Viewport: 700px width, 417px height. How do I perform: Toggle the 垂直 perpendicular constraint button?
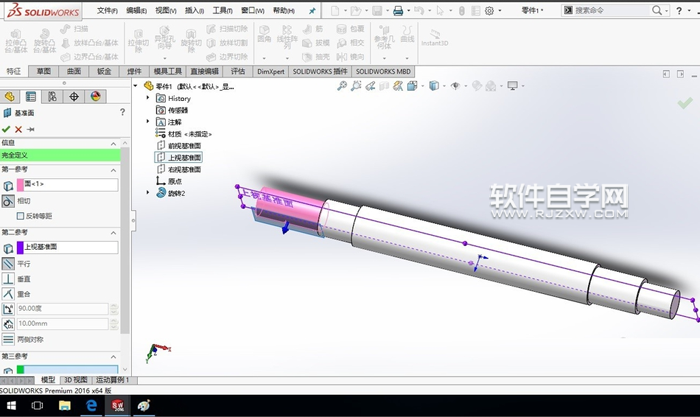(x=8, y=279)
